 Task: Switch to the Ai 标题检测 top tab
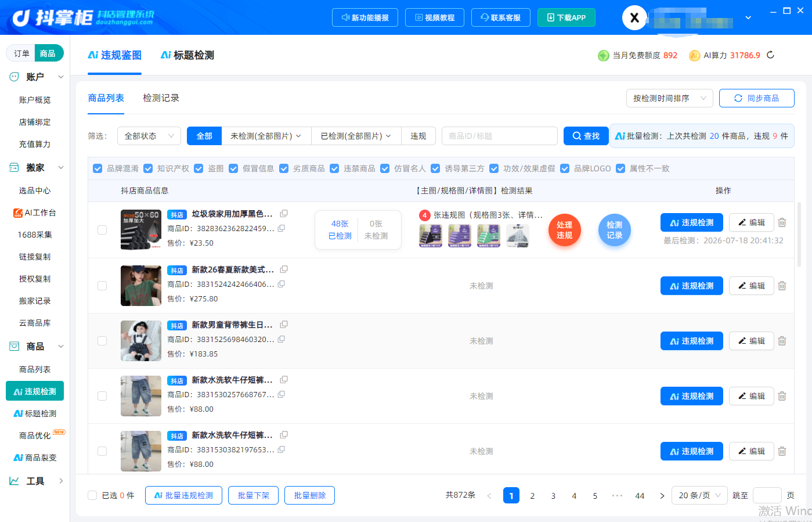(187, 55)
